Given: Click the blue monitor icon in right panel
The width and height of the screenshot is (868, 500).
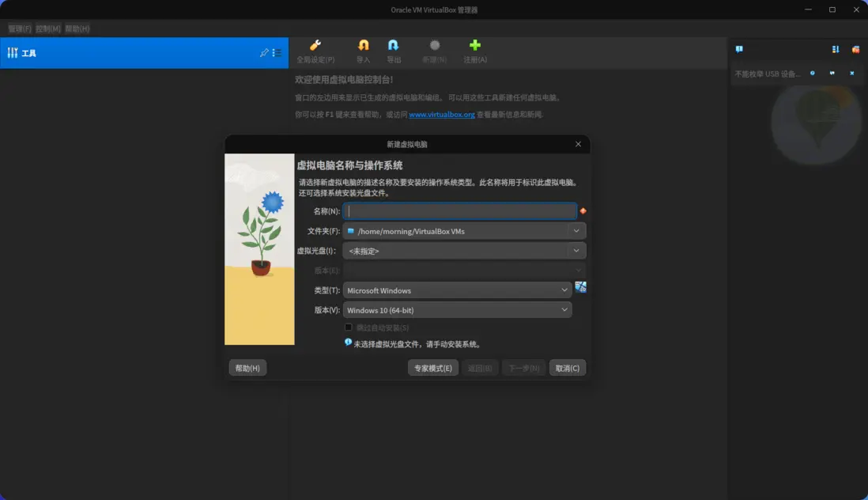Looking at the screenshot, I should click(738, 49).
